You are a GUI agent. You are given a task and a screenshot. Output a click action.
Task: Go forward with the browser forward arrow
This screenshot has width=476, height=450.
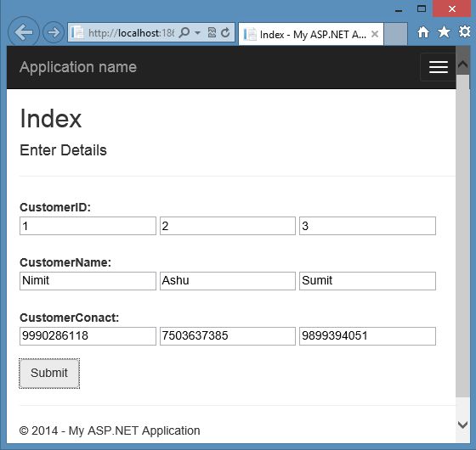point(54,32)
